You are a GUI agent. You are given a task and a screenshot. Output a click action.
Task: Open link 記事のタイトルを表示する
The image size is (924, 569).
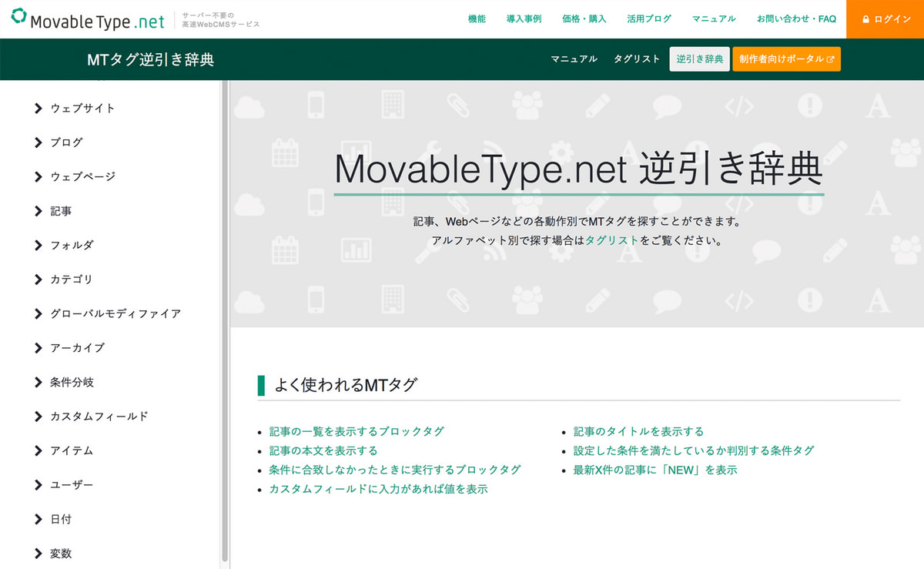click(638, 432)
